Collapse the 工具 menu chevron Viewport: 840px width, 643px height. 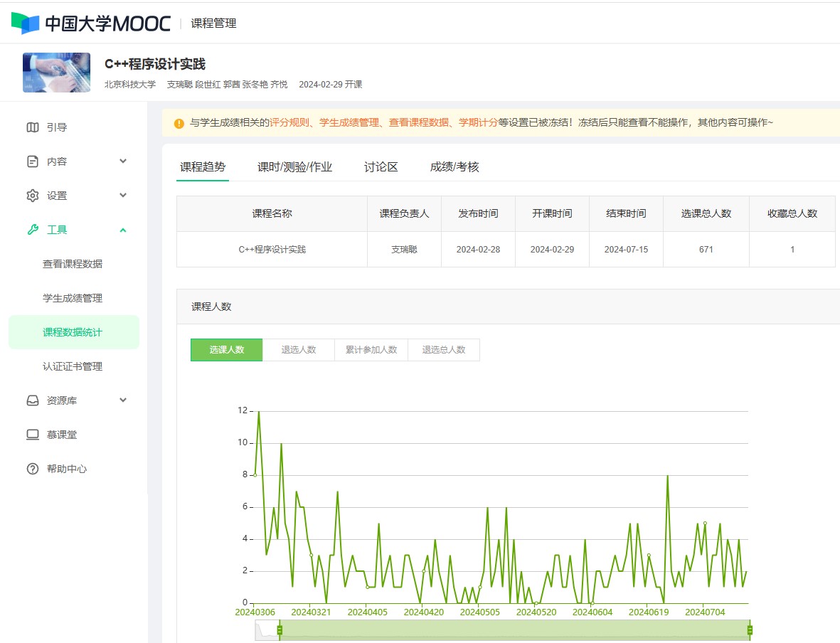point(123,230)
